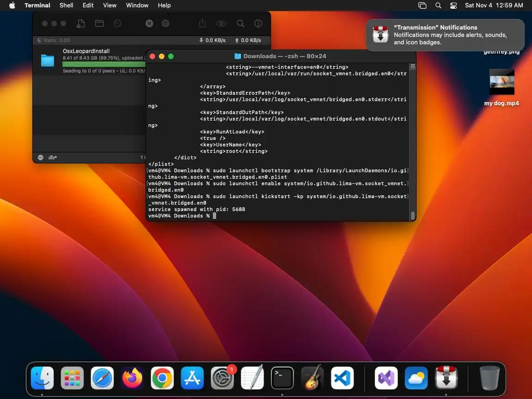The image size is (532, 399).
Task: Click the open torrent folder icon in Transmission
Action: pos(99,24)
